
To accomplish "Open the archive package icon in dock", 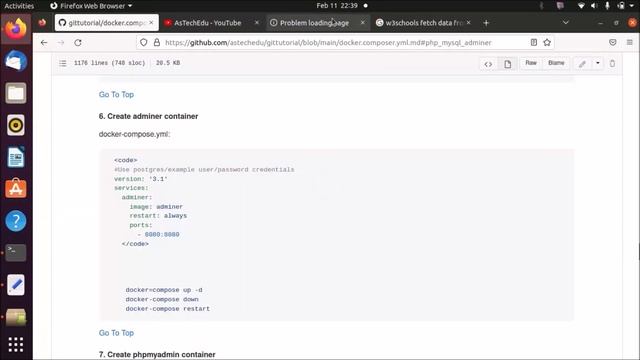I will click(x=16, y=317).
